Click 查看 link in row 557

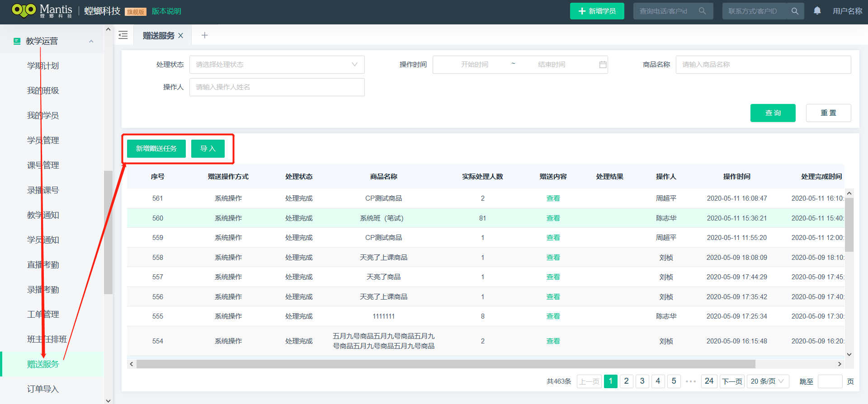pyautogui.click(x=553, y=277)
